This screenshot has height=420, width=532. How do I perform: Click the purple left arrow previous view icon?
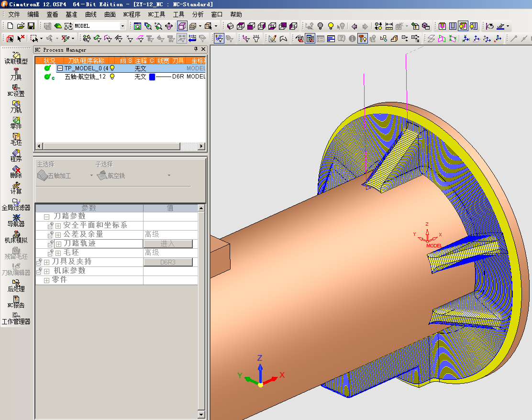(354, 26)
